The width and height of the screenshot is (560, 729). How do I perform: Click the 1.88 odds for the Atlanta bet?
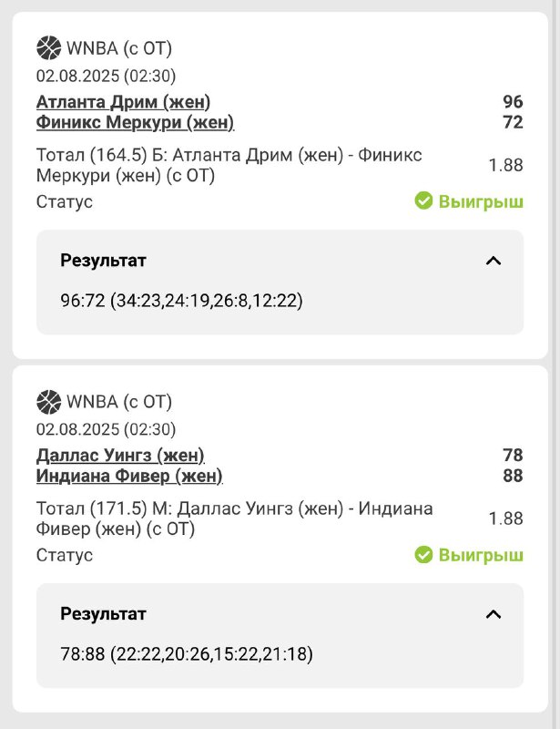506,165
